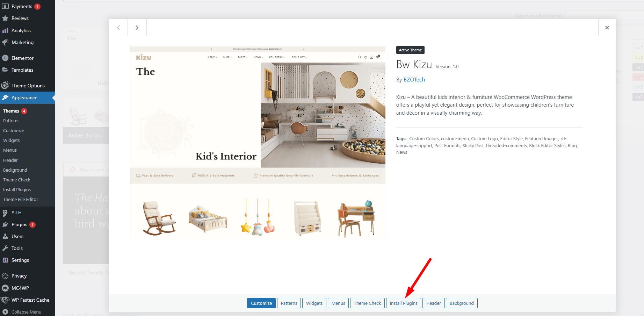
Task: Click the Templates folder icon
Action: (x=5, y=70)
